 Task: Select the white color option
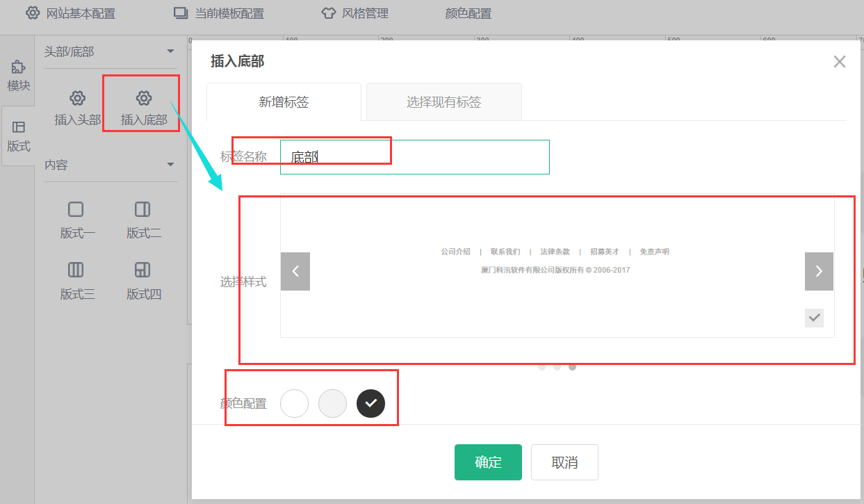coord(294,403)
